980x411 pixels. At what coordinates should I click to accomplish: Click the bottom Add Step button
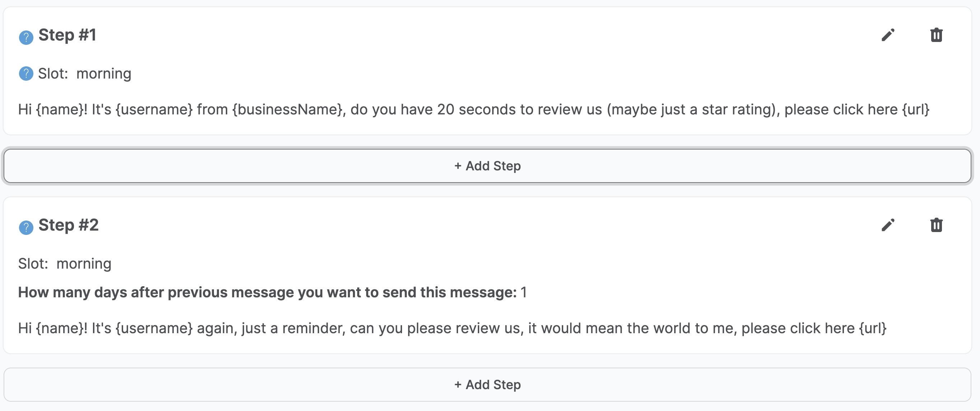point(488,384)
